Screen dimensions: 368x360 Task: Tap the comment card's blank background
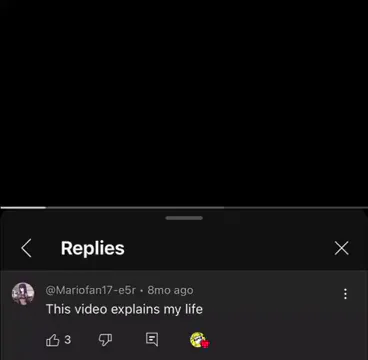273,320
